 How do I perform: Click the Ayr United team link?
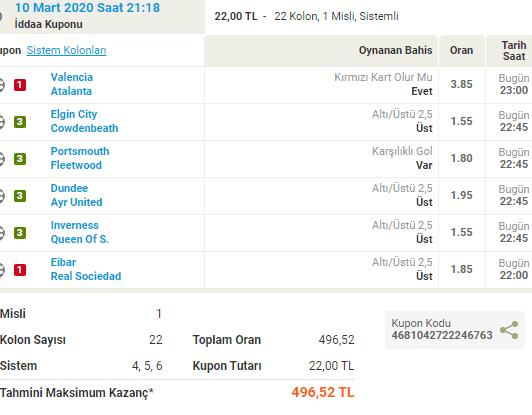[77, 202]
